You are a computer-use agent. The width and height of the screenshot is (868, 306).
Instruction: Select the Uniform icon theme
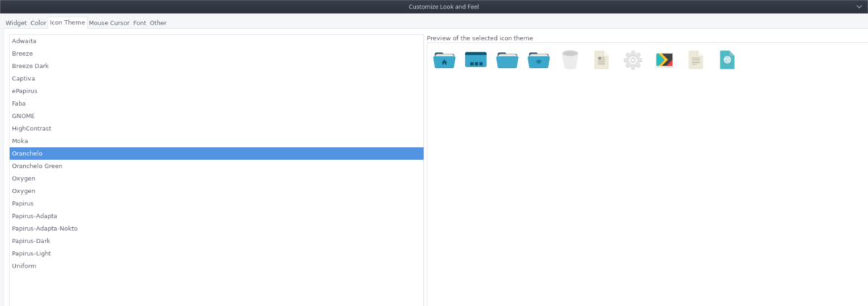(x=216, y=266)
